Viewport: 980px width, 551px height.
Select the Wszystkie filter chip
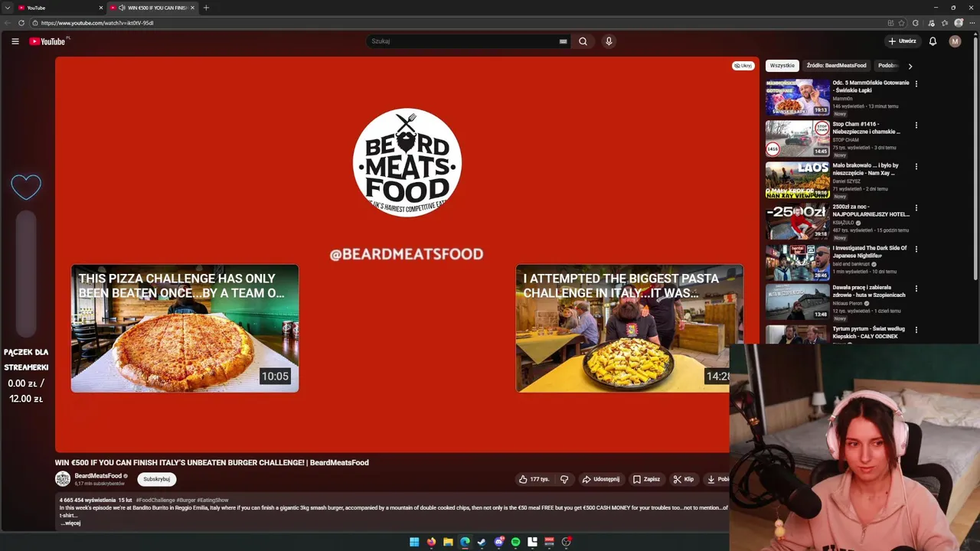[x=782, y=66]
